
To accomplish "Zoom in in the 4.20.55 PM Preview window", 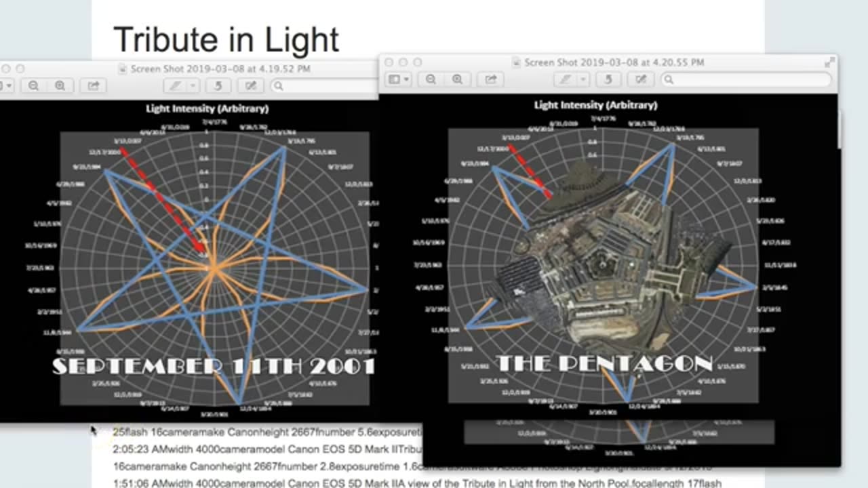I will (x=457, y=79).
